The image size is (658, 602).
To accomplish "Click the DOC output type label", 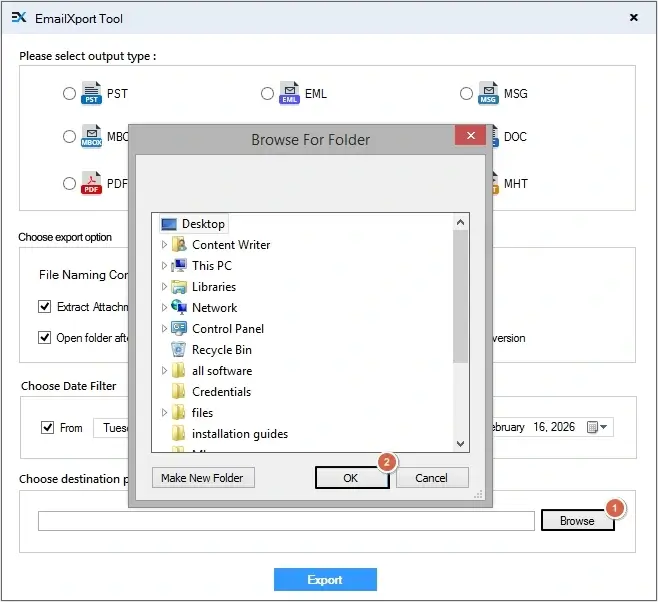I will point(515,137).
